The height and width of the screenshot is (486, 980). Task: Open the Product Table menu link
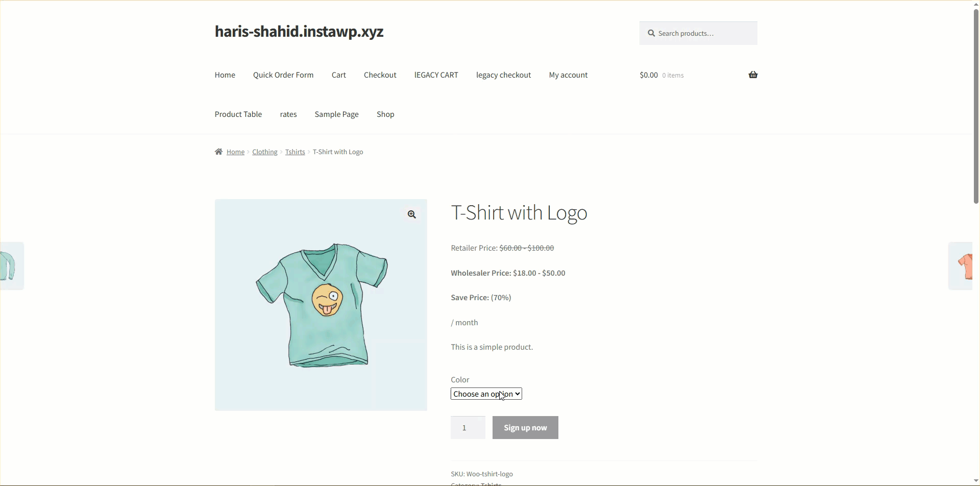pyautogui.click(x=238, y=114)
